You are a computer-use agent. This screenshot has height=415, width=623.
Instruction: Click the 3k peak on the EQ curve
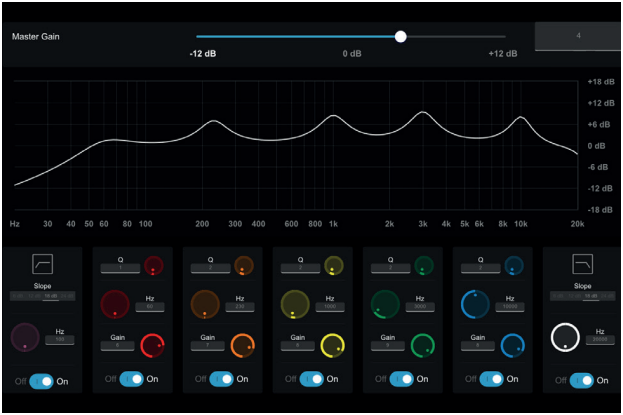click(x=423, y=113)
